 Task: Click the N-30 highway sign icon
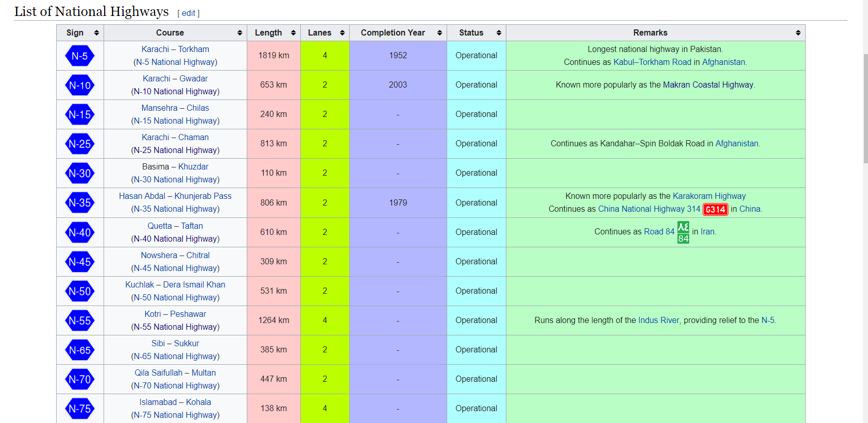[80, 173]
